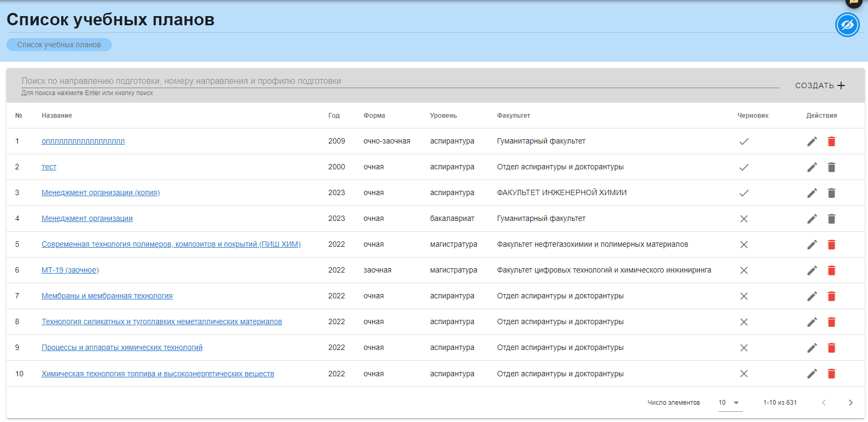868x422 pixels.
Task: Click the 'Список учебных планов' breadcrumb chip
Action: tap(59, 45)
